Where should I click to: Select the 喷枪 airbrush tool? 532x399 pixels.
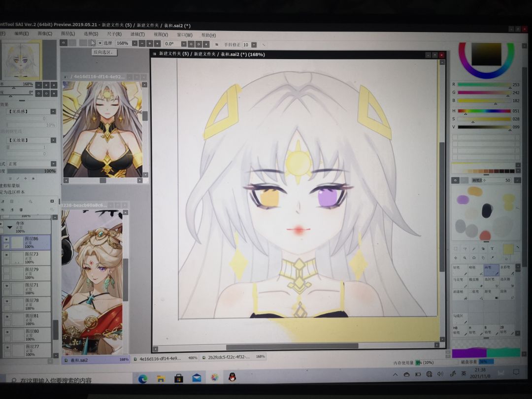(x=475, y=270)
